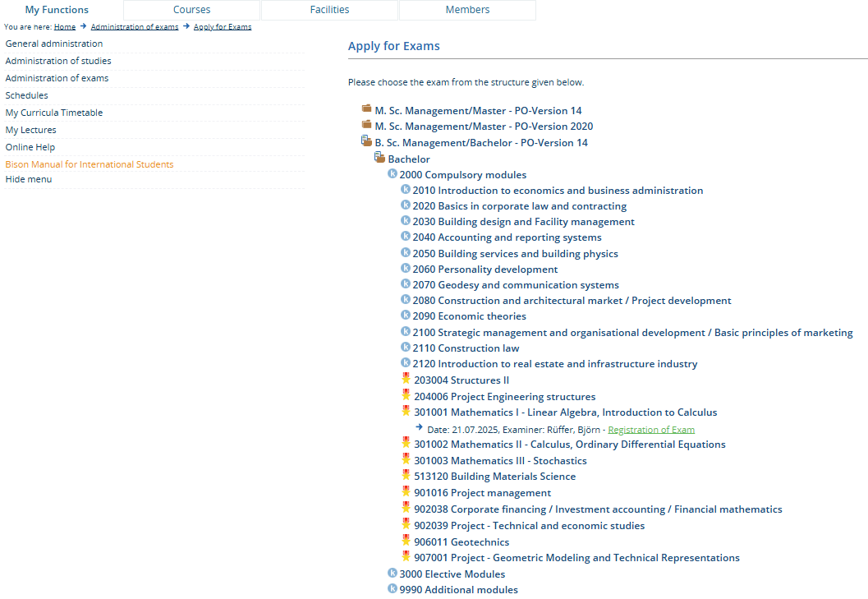The image size is (868, 599).
Task: Click the K icon beside 2020 Basics in corporate law
Action: coord(406,205)
